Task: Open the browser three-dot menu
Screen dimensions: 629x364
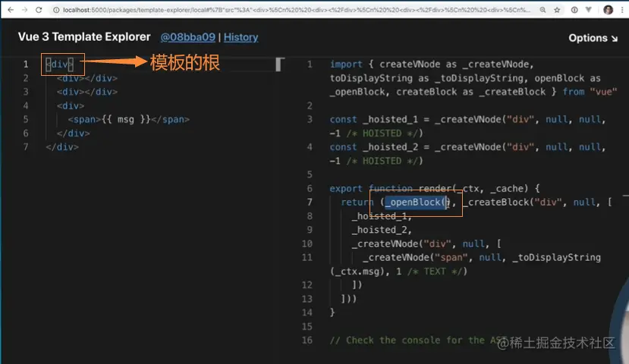Action: [x=622, y=10]
